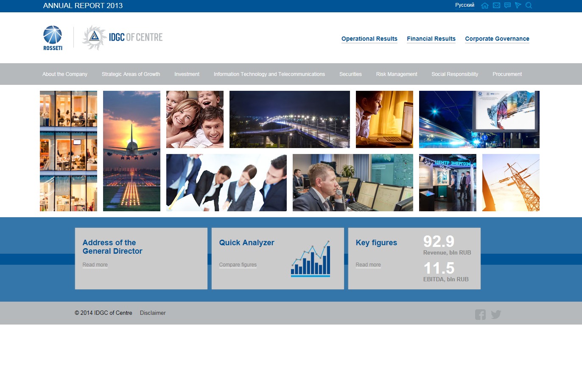Open Strategic Areas of Growth menu
Image resolution: width=582 pixels, height=392 pixels.
131,74
